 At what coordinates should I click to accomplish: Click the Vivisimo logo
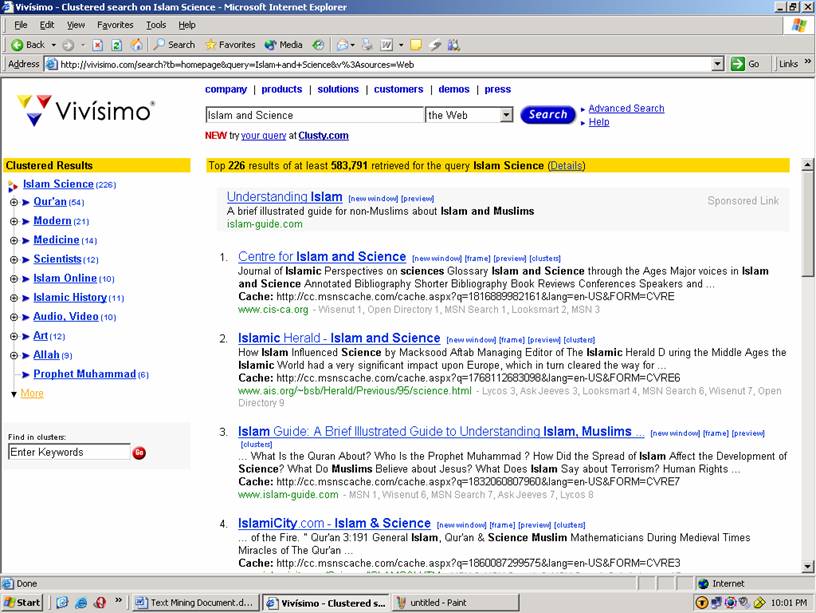click(x=86, y=110)
